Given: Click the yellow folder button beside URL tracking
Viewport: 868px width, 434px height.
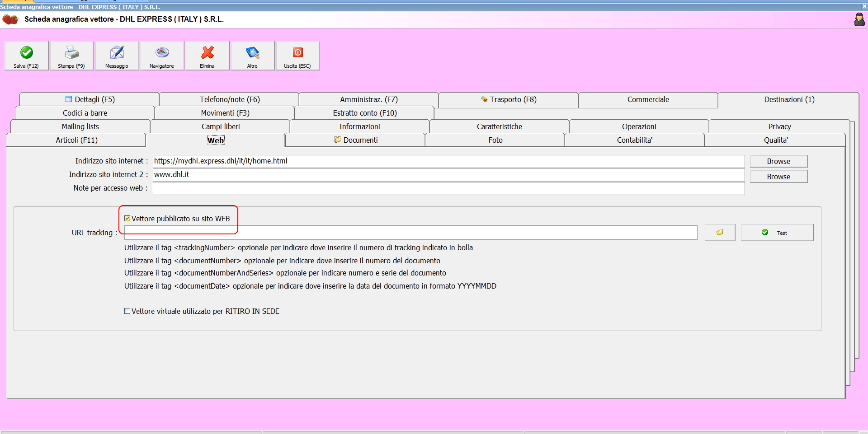Looking at the screenshot, I should (x=720, y=233).
